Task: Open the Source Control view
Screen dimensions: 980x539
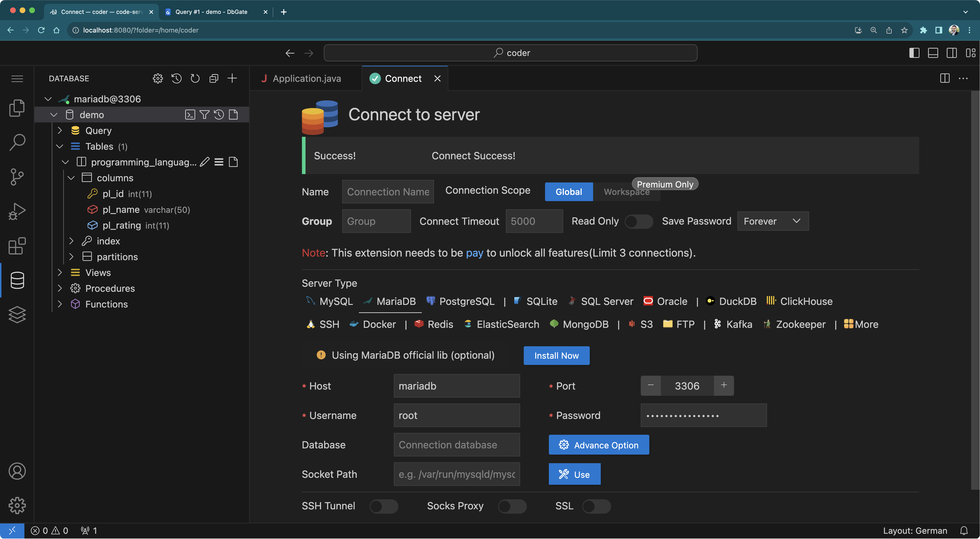Action: pos(17,177)
